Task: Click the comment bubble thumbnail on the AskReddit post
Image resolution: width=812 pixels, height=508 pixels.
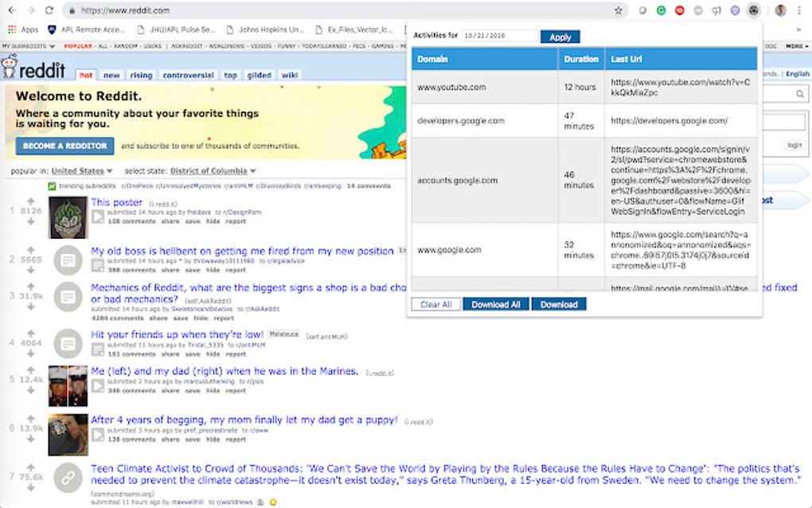Action: coord(68,299)
